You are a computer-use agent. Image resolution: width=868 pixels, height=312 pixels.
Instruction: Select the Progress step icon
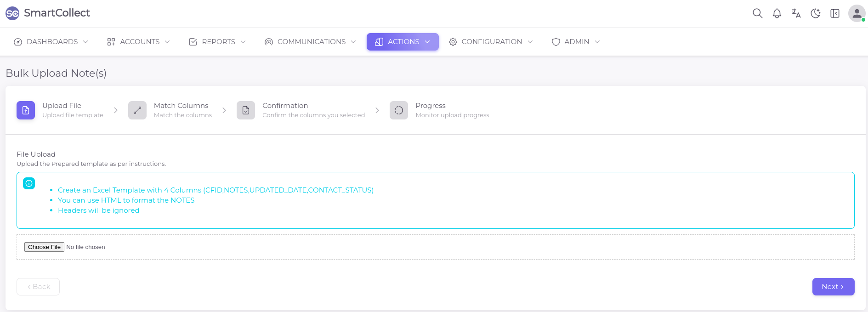click(399, 110)
